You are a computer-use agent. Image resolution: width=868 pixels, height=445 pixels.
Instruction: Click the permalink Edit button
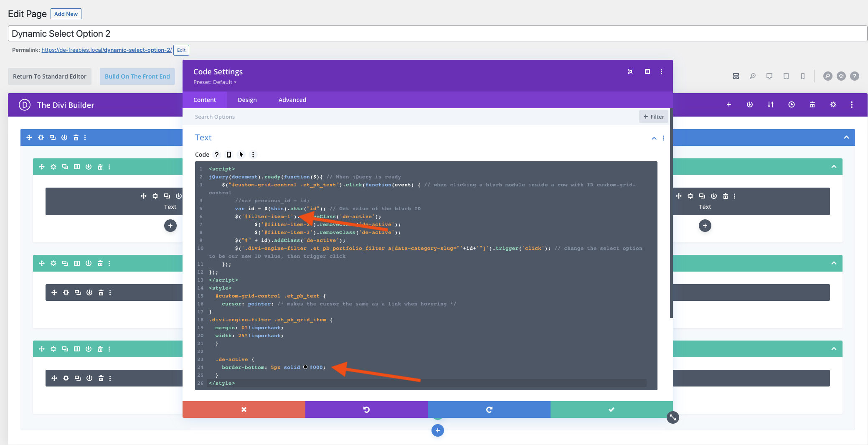[181, 50]
